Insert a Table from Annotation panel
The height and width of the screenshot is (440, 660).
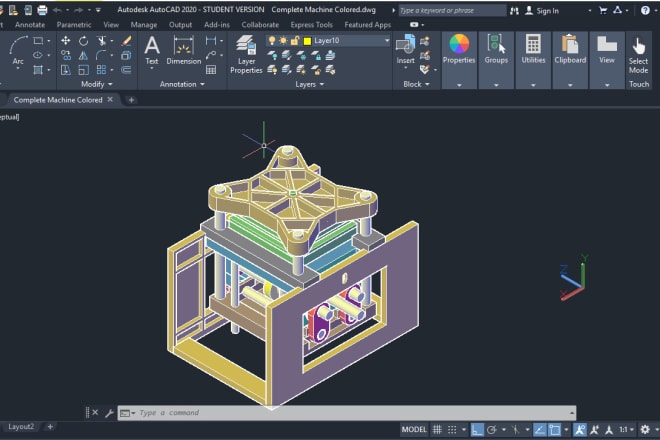tap(211, 70)
